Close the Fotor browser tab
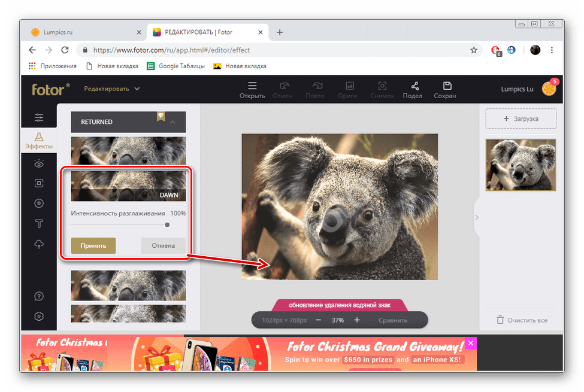The width and height of the screenshot is (584, 392). click(x=261, y=32)
